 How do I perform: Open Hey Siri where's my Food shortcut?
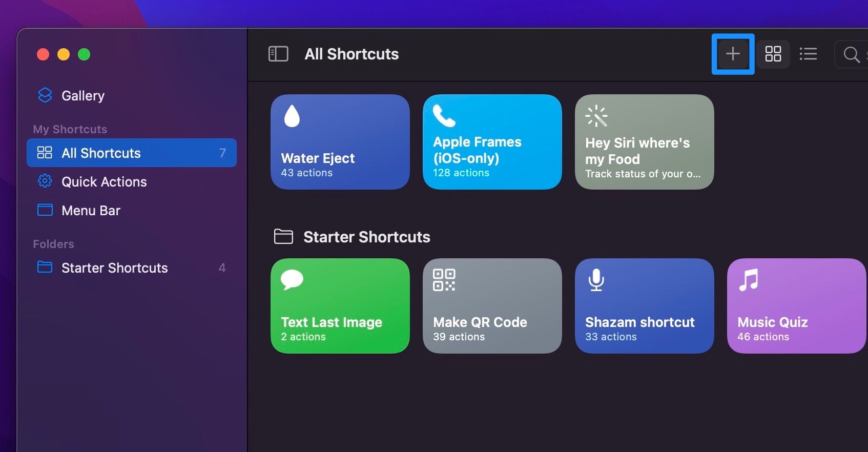point(645,142)
